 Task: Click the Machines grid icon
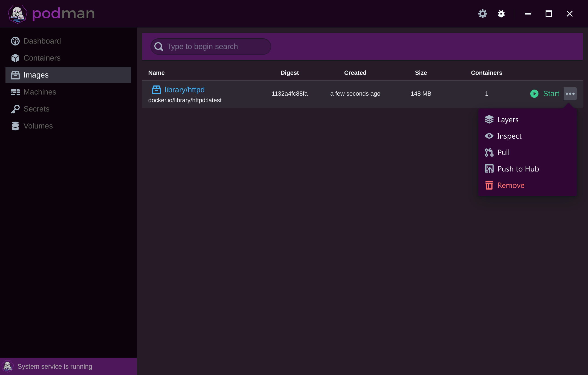[x=15, y=92]
